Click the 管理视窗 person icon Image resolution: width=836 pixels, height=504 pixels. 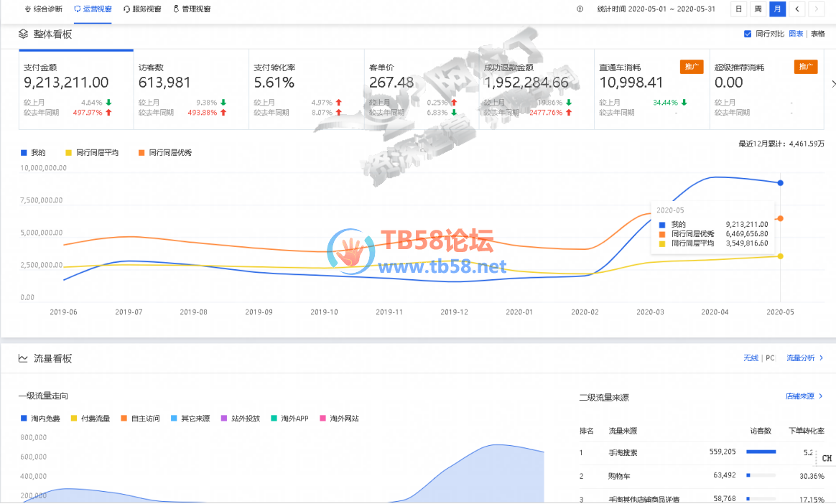coord(176,9)
